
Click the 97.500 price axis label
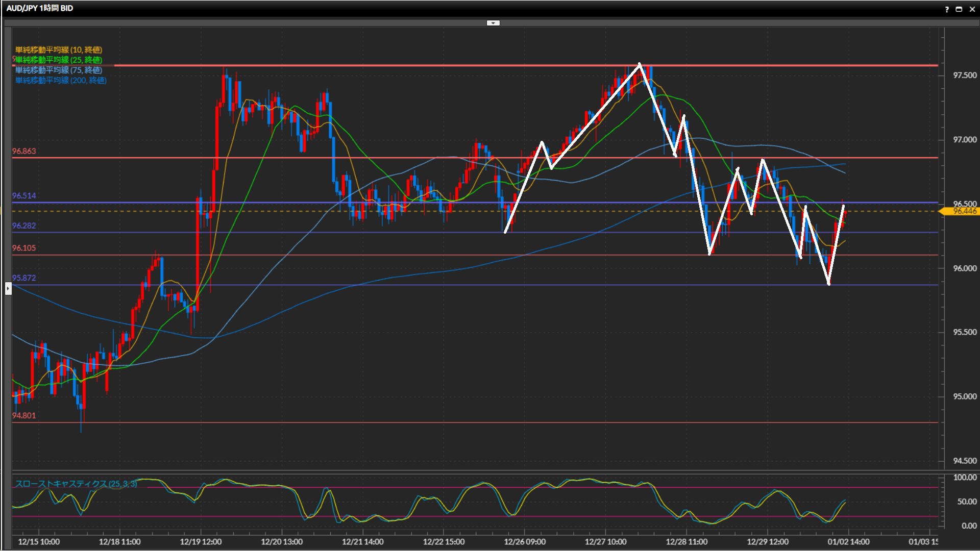click(965, 76)
